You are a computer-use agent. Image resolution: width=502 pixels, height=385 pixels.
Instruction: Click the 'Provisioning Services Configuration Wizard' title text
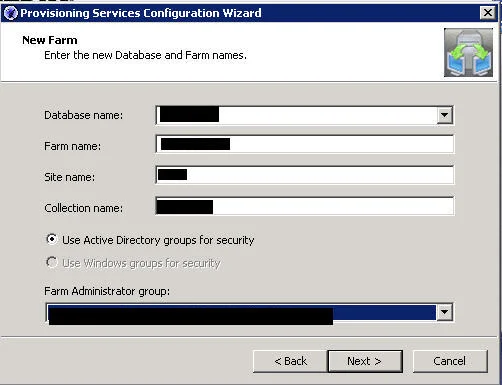(x=141, y=13)
